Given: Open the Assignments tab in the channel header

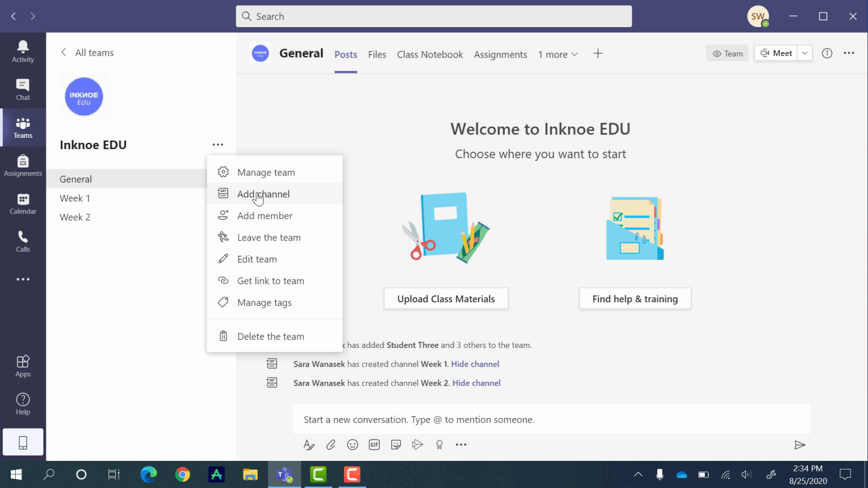Looking at the screenshot, I should tap(501, 54).
